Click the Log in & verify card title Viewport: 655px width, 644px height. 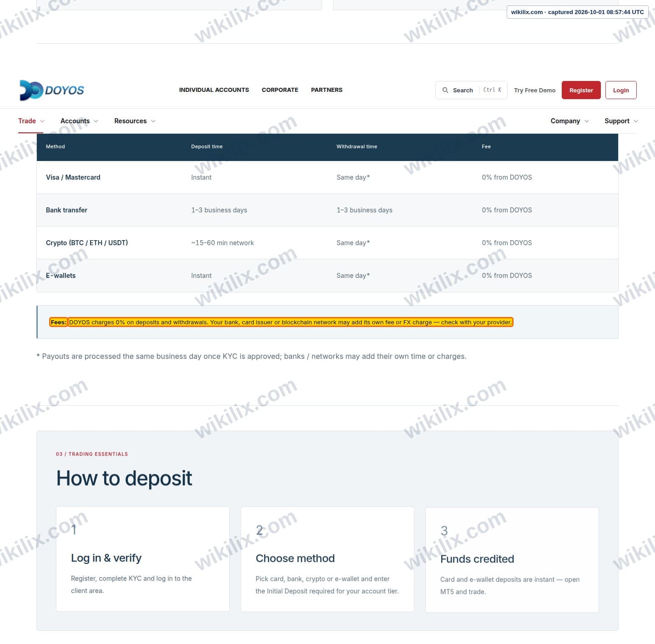pyautogui.click(x=106, y=558)
